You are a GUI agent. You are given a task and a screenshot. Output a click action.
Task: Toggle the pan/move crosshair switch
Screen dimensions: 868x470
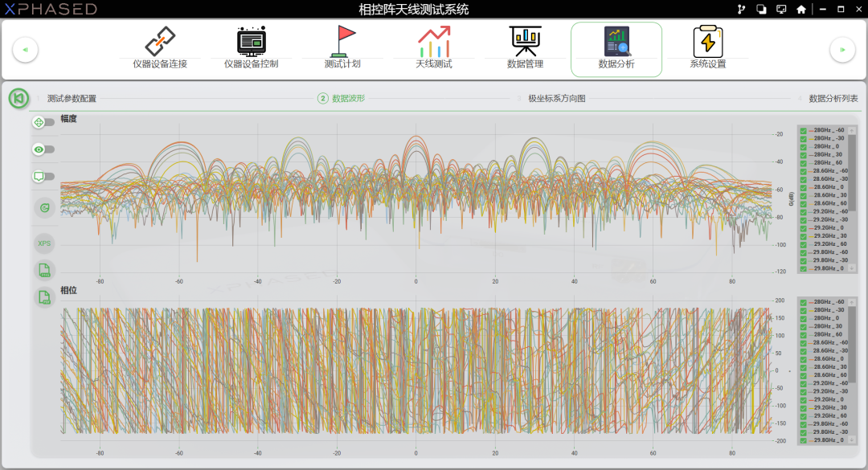point(43,122)
